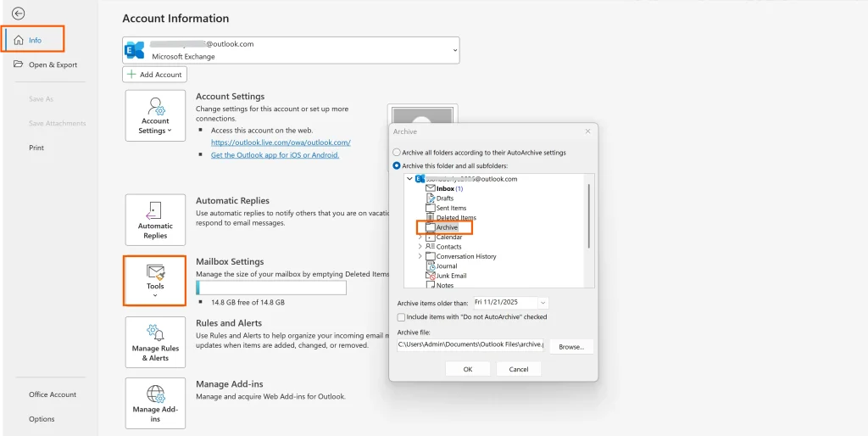Expand the account selector dropdown
Viewport: 868px width, 436px height.
point(455,50)
